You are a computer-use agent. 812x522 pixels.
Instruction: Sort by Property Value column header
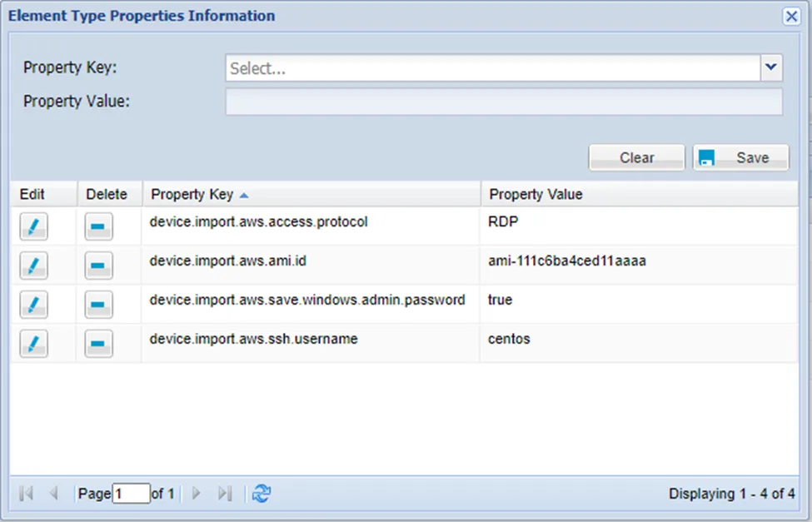tap(640, 194)
